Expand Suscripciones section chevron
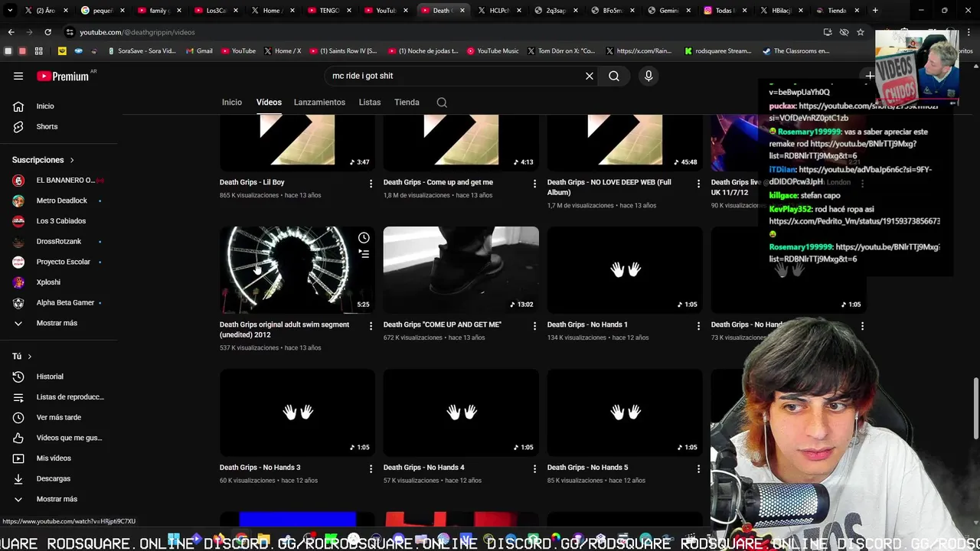Viewport: 980px width, 551px height. coord(72,160)
